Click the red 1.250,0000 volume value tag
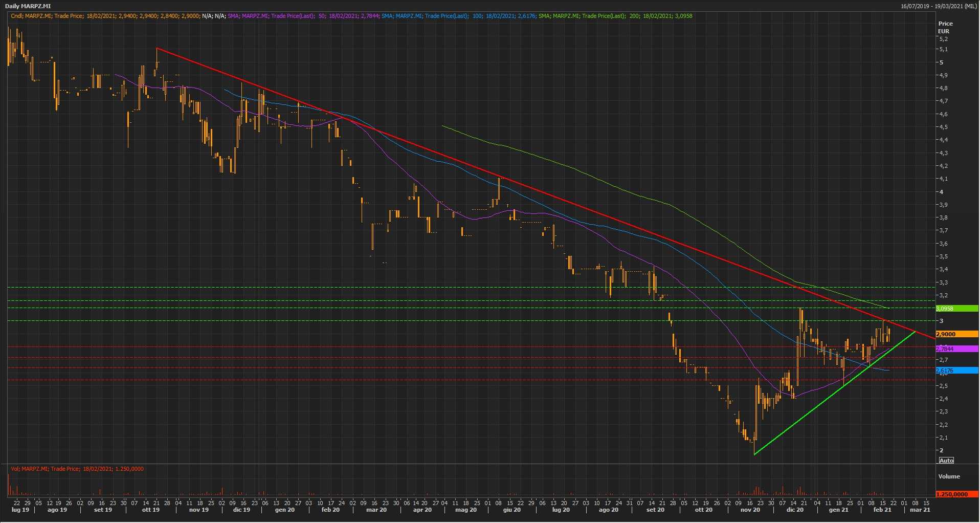 [956, 494]
